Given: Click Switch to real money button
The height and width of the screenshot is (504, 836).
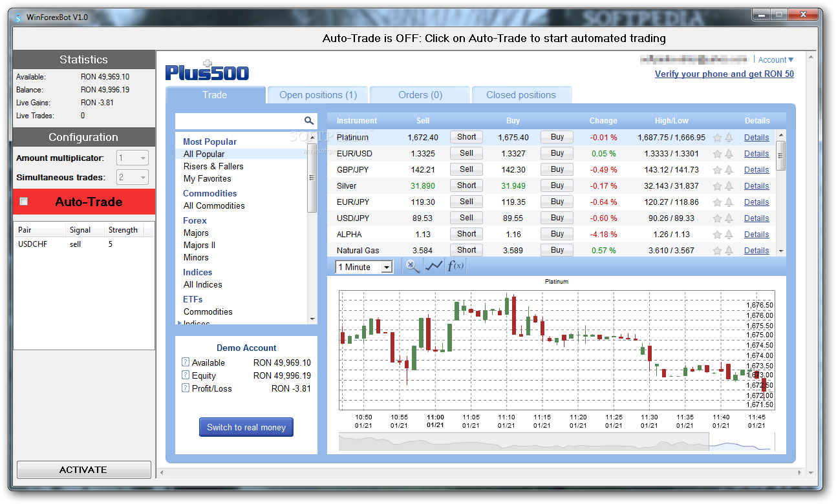Looking at the screenshot, I should click(x=246, y=427).
